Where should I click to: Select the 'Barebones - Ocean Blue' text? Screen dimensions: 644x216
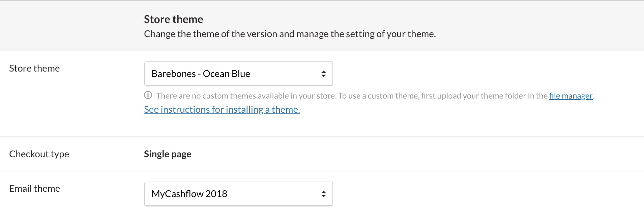click(201, 74)
